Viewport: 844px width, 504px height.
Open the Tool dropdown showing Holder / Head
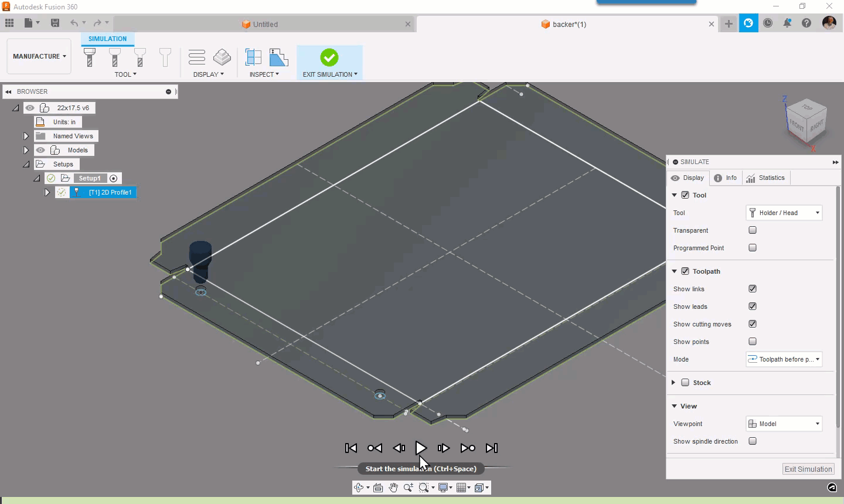[784, 213]
